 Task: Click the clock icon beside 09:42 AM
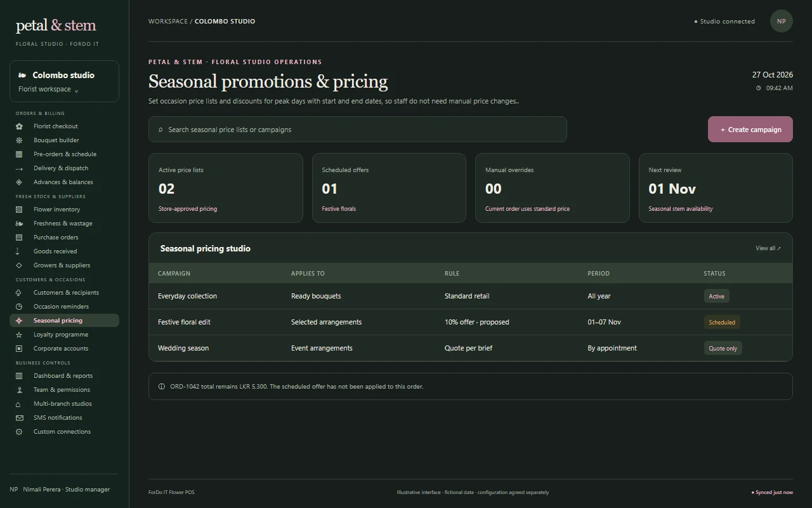[758, 88]
